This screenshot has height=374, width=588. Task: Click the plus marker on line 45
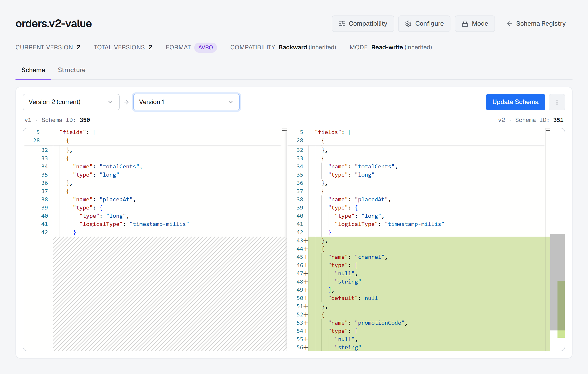pos(306,257)
